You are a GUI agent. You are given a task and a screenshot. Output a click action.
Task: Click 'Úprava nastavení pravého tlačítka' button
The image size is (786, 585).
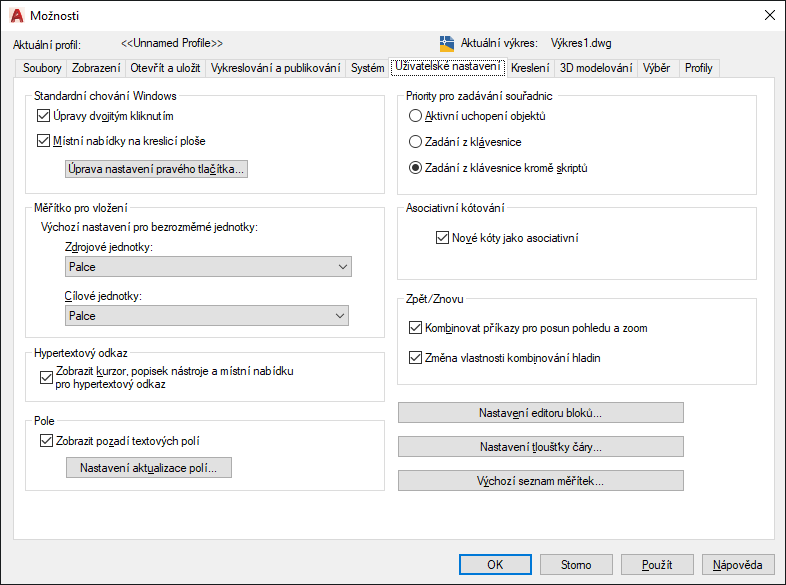[156, 169]
